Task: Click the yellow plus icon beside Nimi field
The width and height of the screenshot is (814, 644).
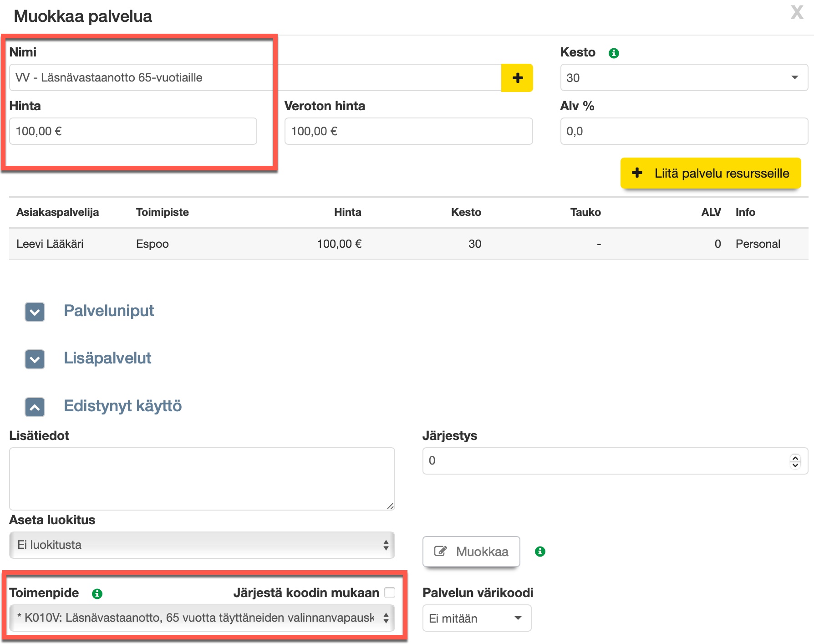Action: 517,78
